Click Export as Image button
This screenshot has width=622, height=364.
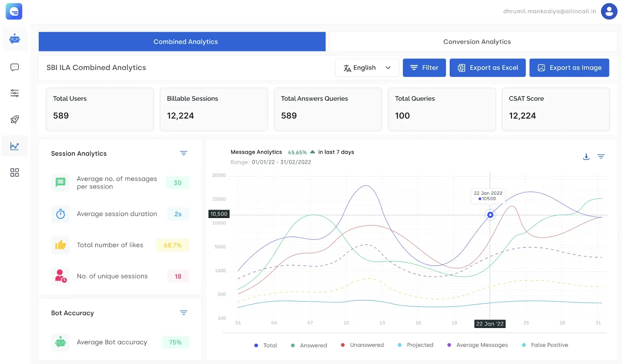pyautogui.click(x=569, y=68)
